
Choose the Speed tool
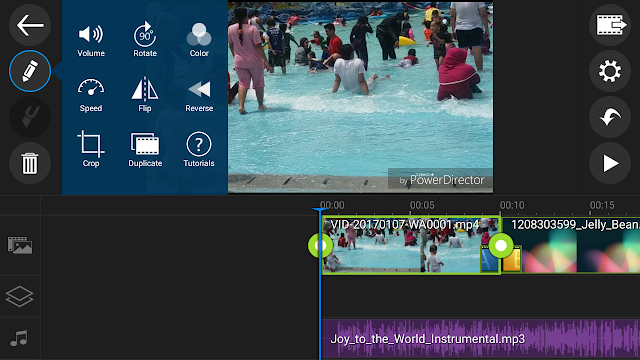click(x=91, y=95)
